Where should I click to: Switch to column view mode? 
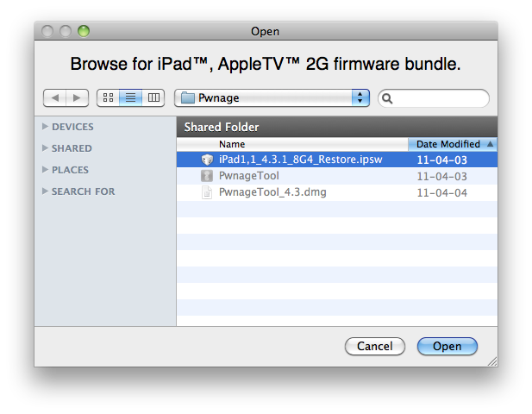coord(153,98)
